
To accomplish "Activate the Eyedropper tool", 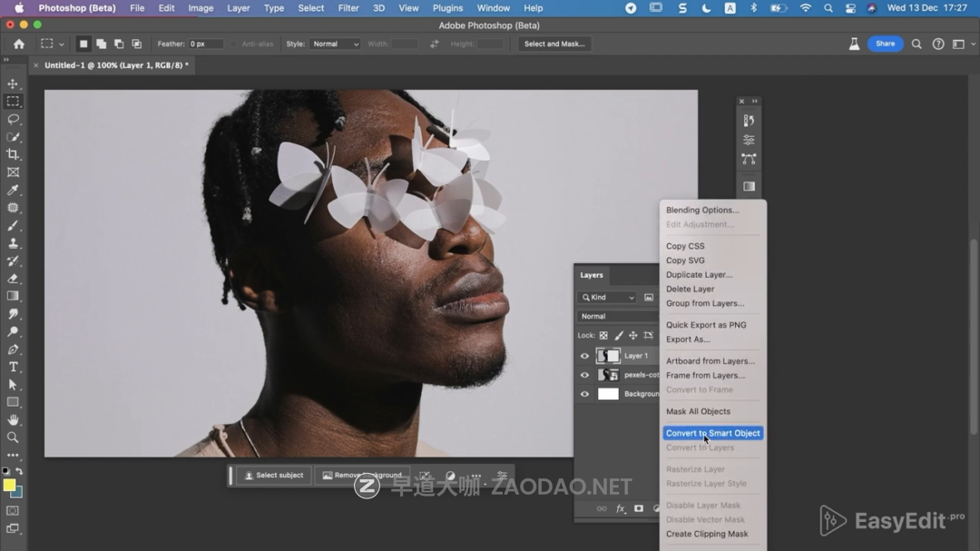I will coord(13,190).
